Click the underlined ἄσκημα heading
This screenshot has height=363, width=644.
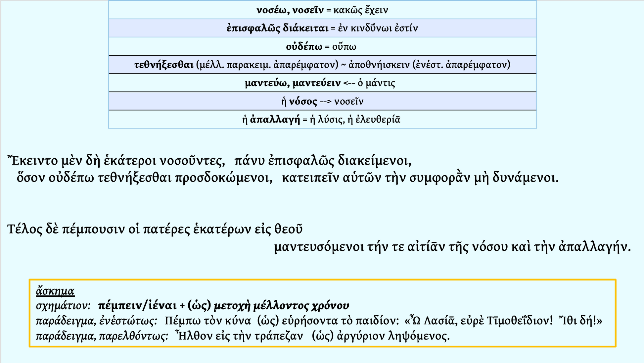55,291
